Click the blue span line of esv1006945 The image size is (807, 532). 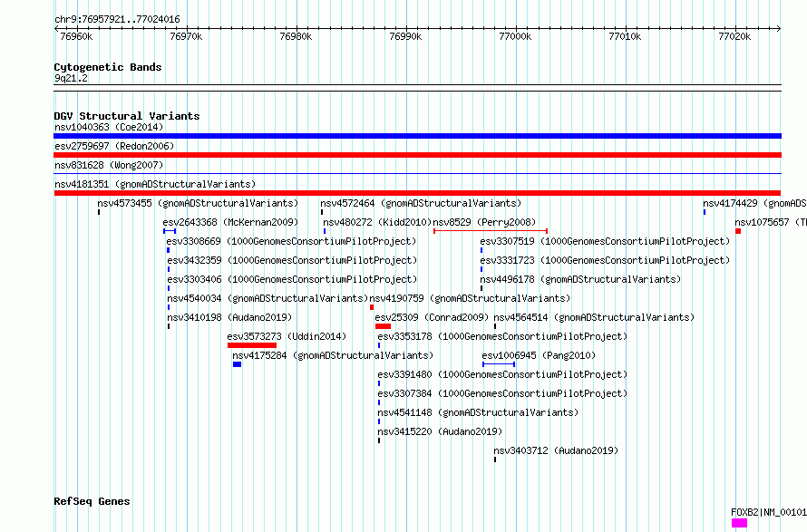(499, 364)
